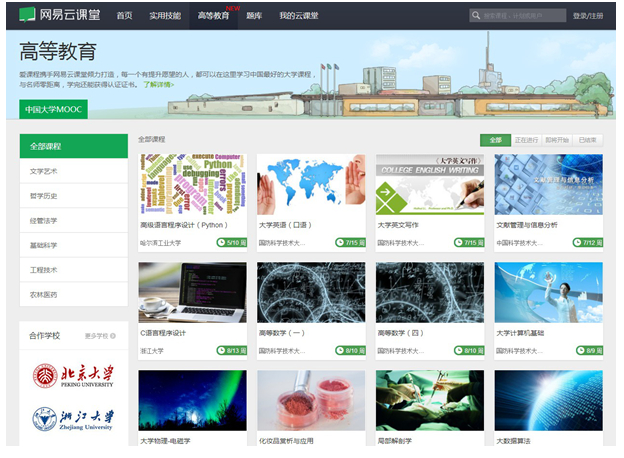Open the 首页 nav item
Image resolution: width=624 pixels, height=458 pixels.
tap(124, 16)
